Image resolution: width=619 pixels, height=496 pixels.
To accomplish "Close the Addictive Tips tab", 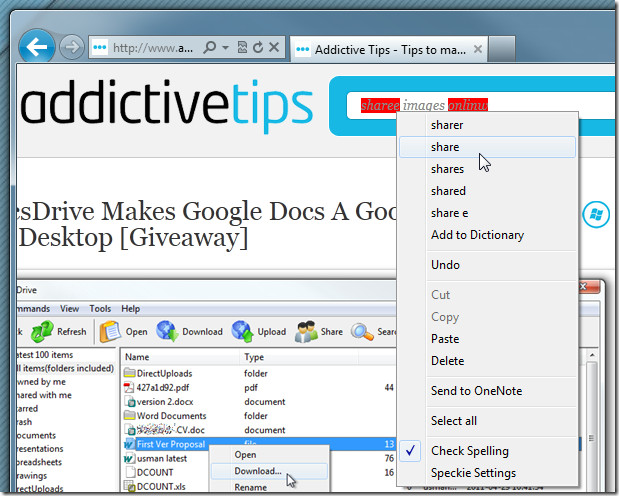I will tap(478, 49).
